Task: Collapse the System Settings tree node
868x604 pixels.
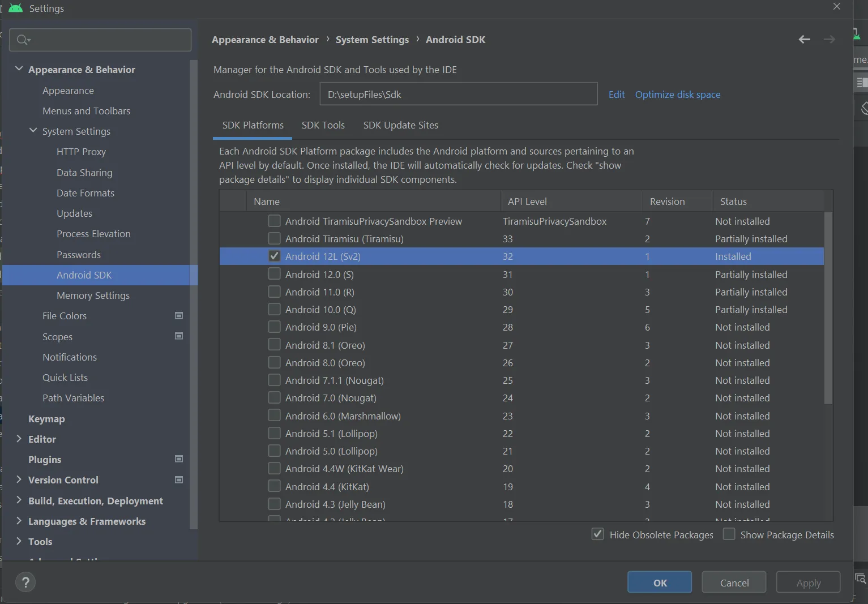Action: click(x=33, y=131)
